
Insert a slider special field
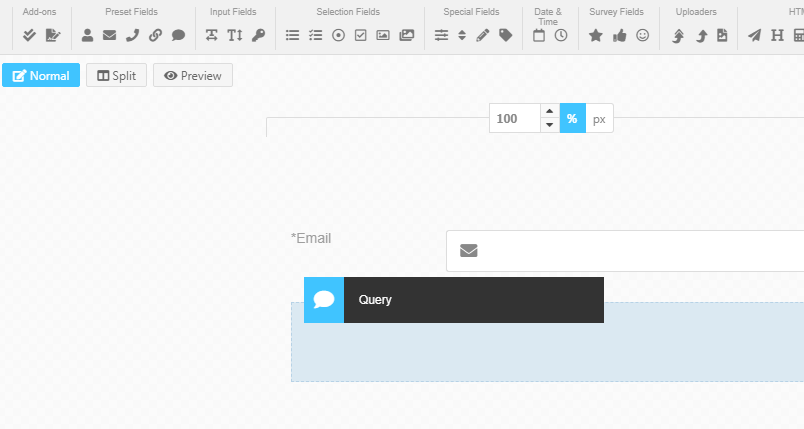[x=441, y=35]
